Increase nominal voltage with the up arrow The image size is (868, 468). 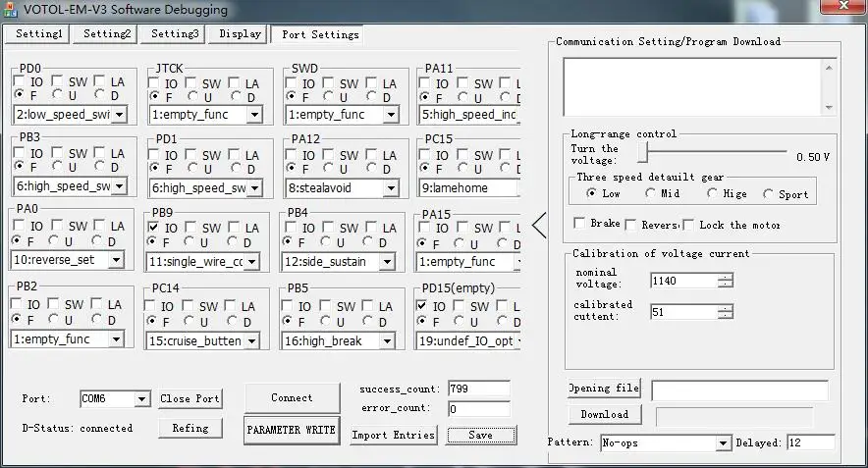pos(725,276)
